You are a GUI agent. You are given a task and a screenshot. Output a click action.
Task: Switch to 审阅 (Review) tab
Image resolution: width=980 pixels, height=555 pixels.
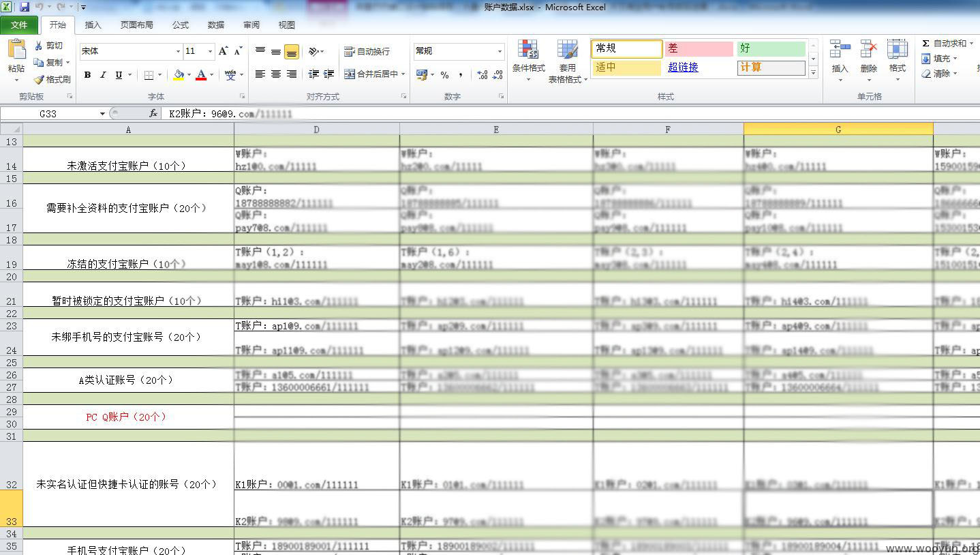[251, 25]
